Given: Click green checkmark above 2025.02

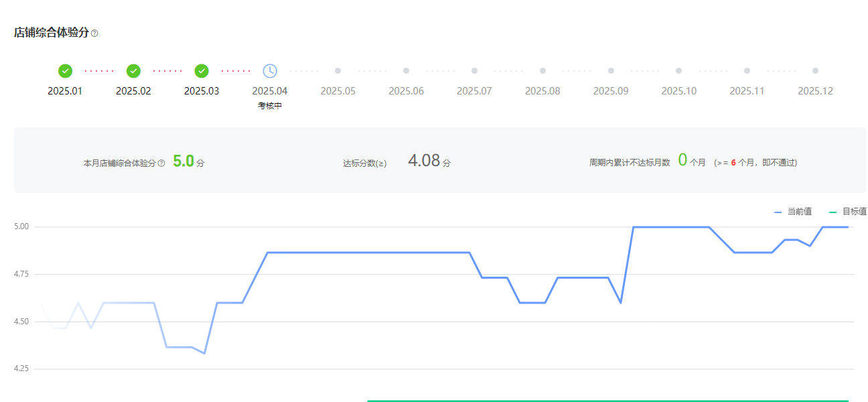Looking at the screenshot, I should coord(133,70).
